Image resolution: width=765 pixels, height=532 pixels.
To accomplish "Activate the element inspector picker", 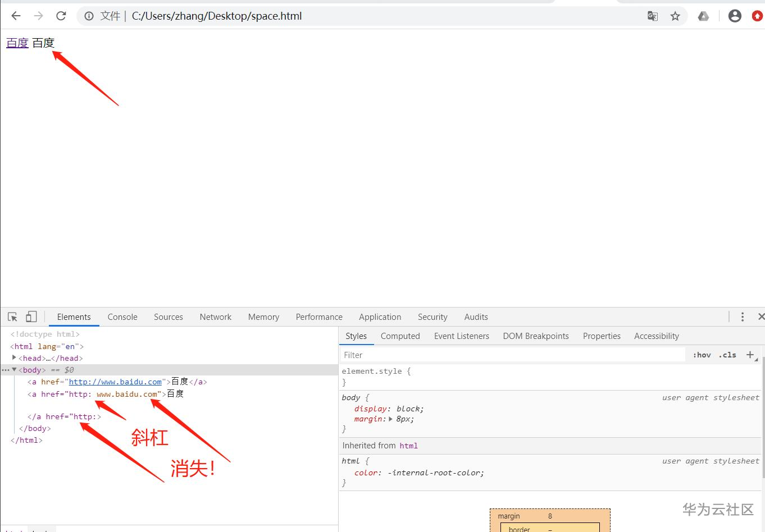I will coord(13,317).
